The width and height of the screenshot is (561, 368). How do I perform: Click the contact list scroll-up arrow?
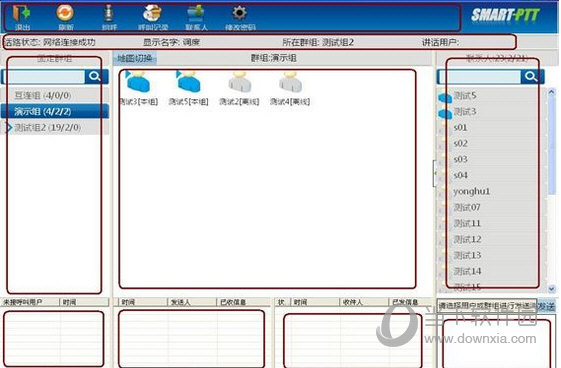tap(551, 92)
